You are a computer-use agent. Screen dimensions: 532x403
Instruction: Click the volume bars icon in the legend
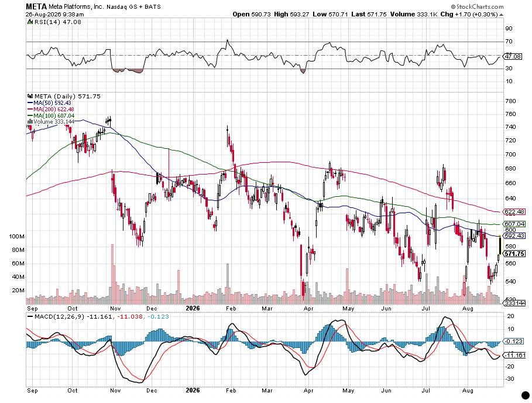30,122
